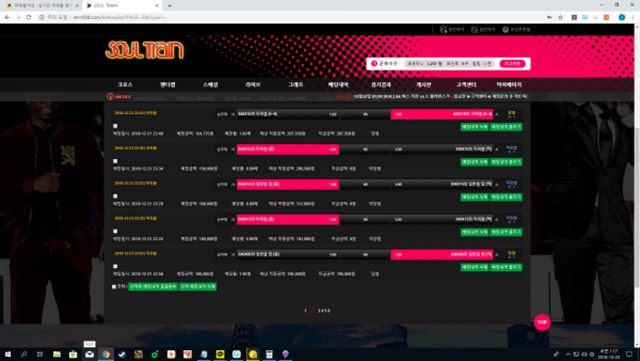Screen dimensions: 640x361
Task: Expand hidden system tray icons chevron
Action: 568,354
